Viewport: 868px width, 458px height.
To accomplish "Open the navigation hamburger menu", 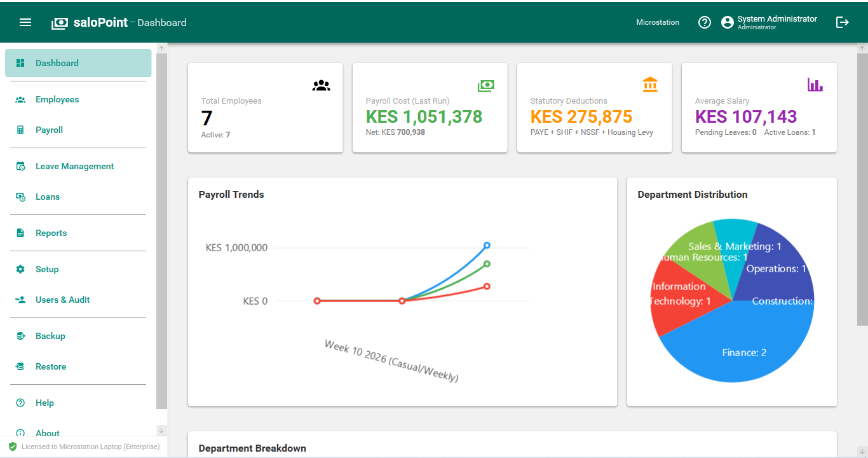I will tap(25, 22).
